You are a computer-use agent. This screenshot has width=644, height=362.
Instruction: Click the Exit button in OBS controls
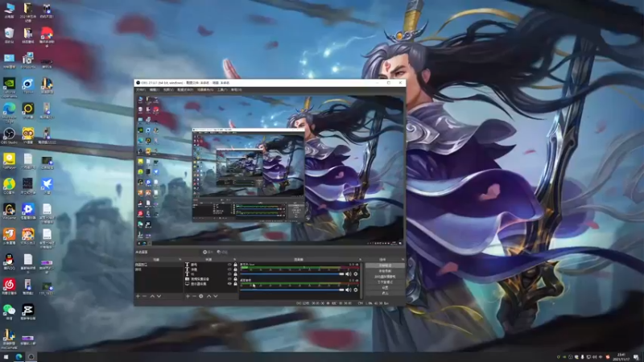click(x=386, y=293)
